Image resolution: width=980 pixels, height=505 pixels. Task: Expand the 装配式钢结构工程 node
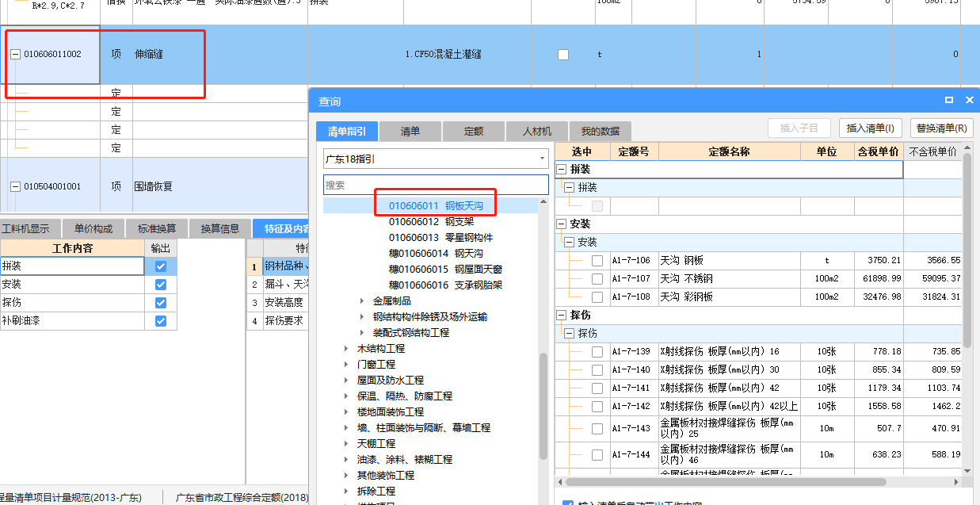[362, 333]
